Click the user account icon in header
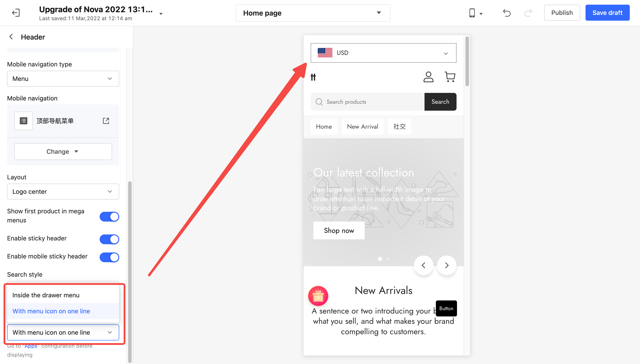The image size is (640, 364). pyautogui.click(x=428, y=76)
